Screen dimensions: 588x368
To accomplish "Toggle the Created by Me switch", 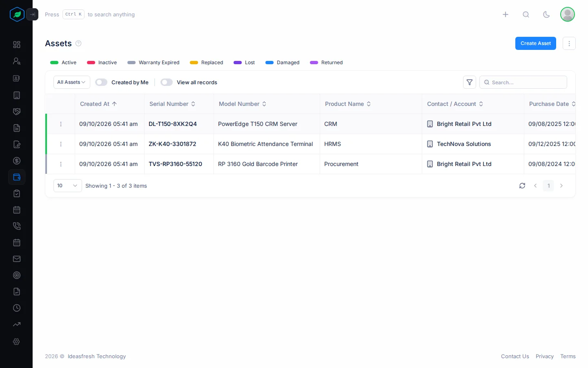I will tap(101, 82).
